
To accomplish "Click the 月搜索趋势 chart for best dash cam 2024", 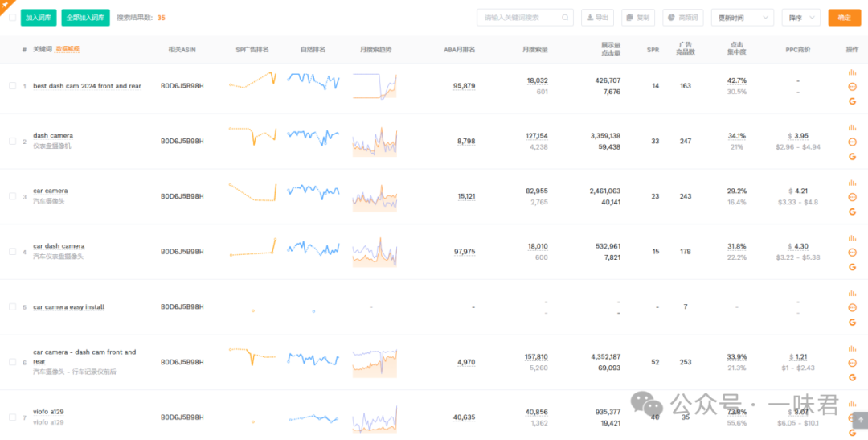I will tap(375, 86).
